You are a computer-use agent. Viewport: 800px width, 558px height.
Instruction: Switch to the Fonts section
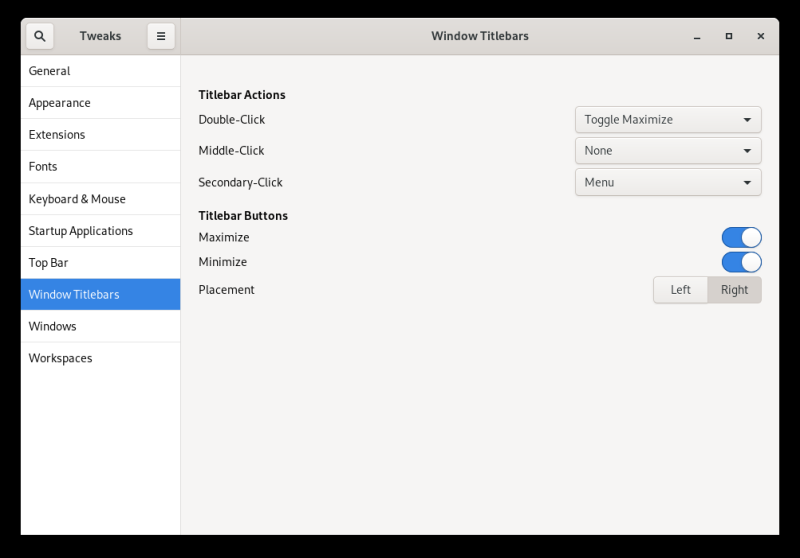pos(101,167)
